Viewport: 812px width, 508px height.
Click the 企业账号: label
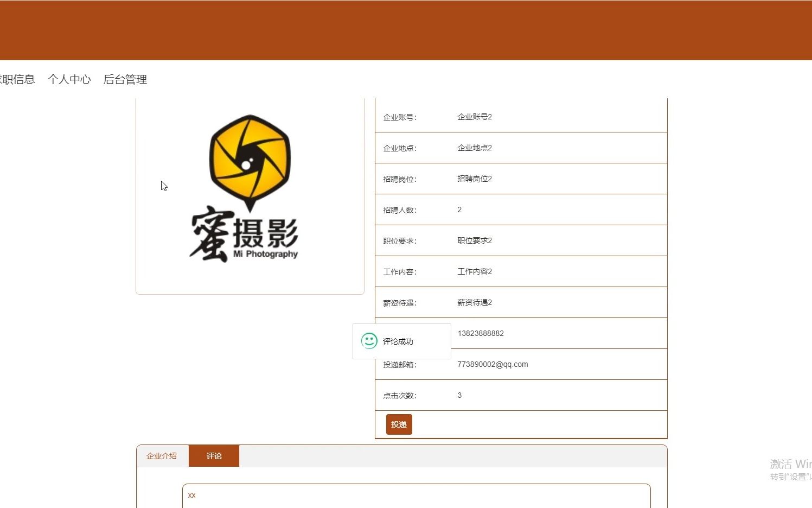(400, 117)
